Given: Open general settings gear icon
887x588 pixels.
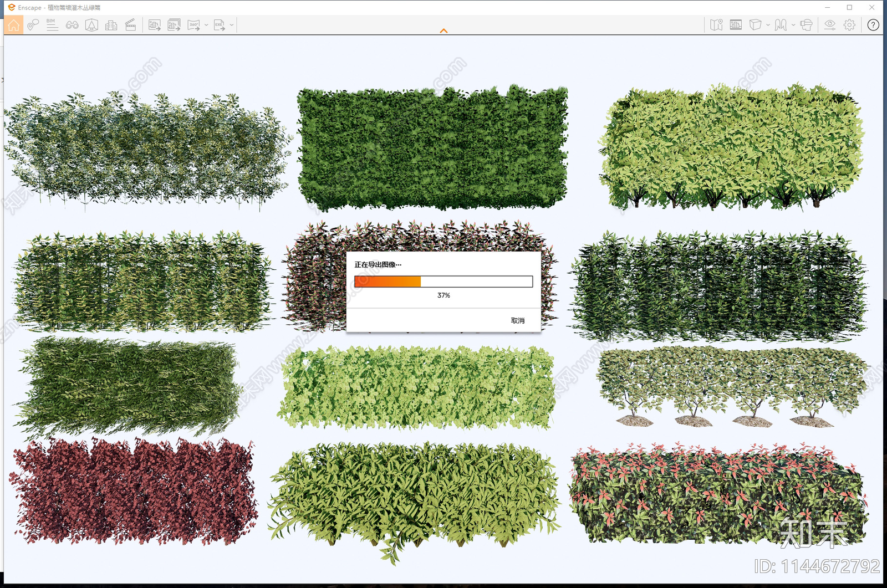Looking at the screenshot, I should click(849, 25).
